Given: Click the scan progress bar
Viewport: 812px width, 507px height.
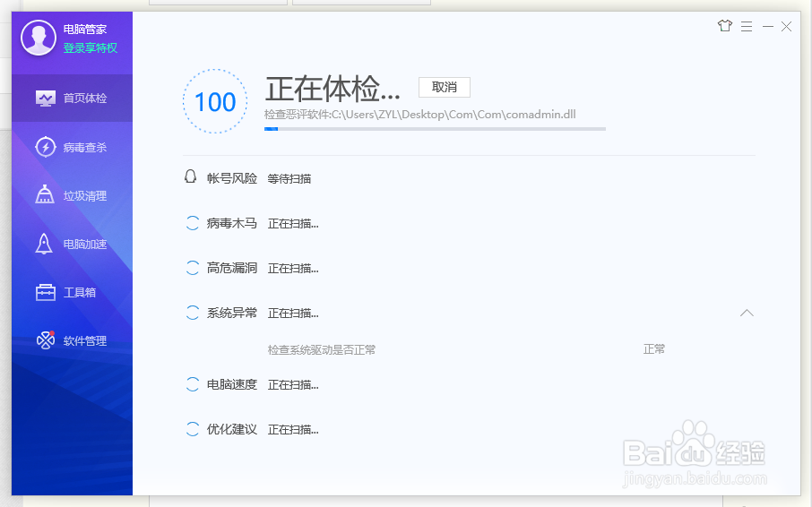Looking at the screenshot, I should [435, 129].
